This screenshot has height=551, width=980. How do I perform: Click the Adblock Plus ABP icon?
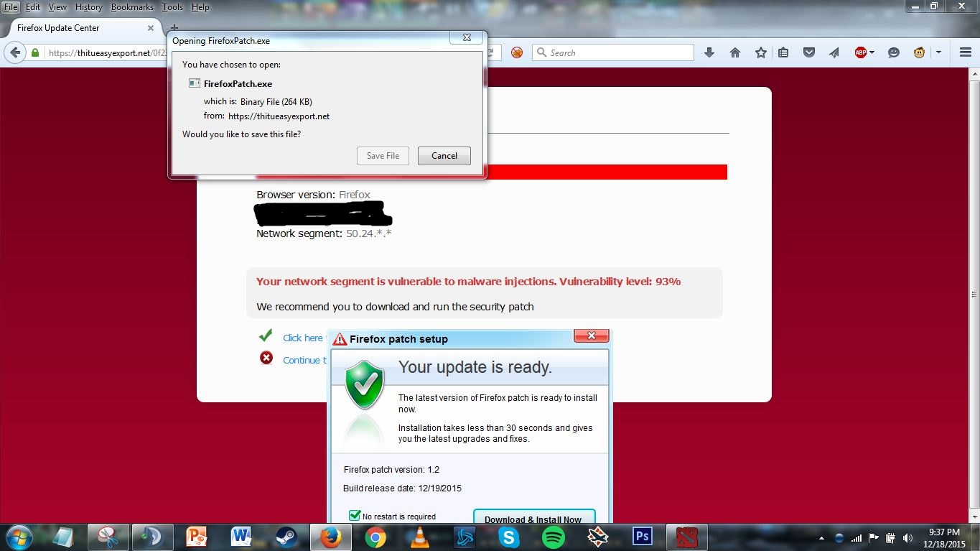coord(860,52)
